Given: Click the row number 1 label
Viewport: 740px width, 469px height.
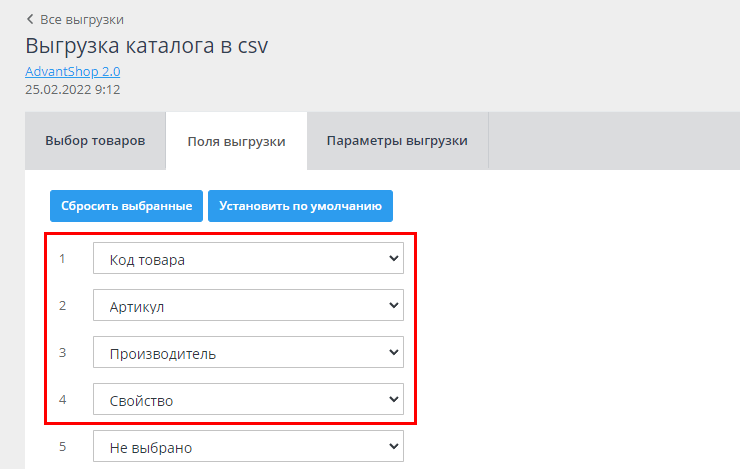Looking at the screenshot, I should tap(62, 259).
